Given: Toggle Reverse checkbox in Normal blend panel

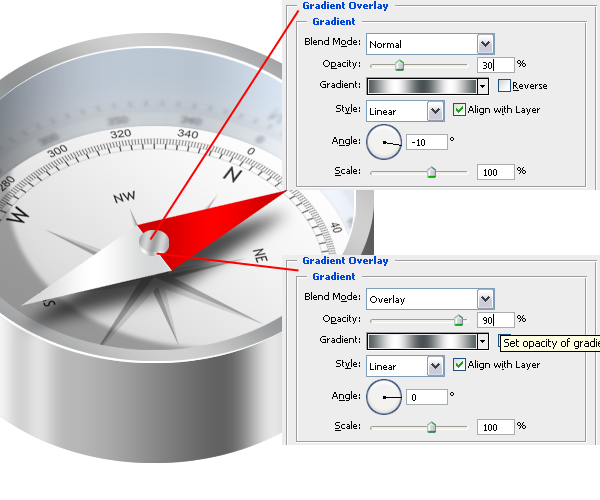Looking at the screenshot, I should click(x=504, y=86).
